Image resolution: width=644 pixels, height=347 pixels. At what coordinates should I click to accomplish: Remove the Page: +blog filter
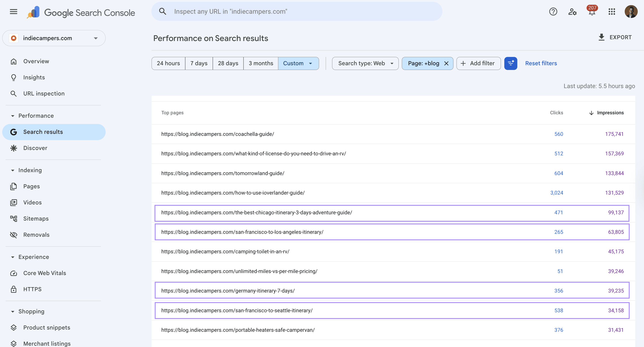pos(446,63)
